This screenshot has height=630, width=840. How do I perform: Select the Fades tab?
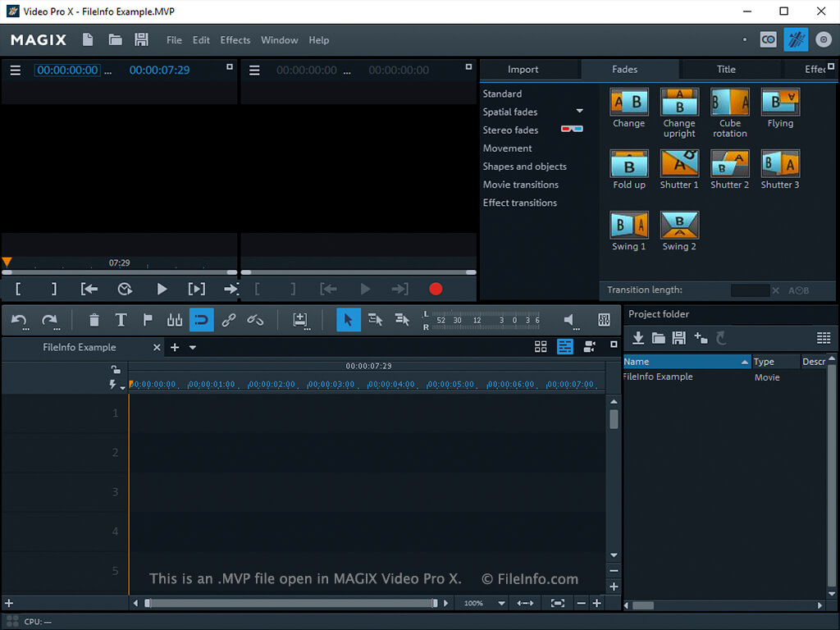click(624, 69)
